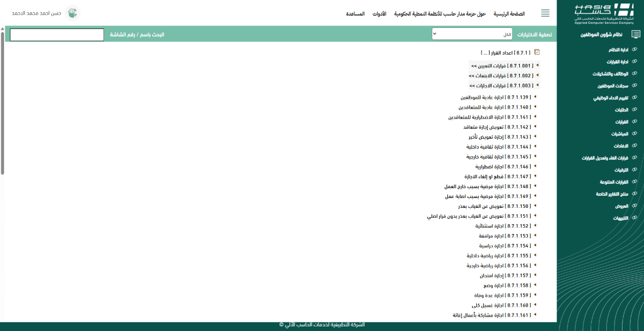
Task: Click the link icon next to الترقيات
Action: point(635,170)
